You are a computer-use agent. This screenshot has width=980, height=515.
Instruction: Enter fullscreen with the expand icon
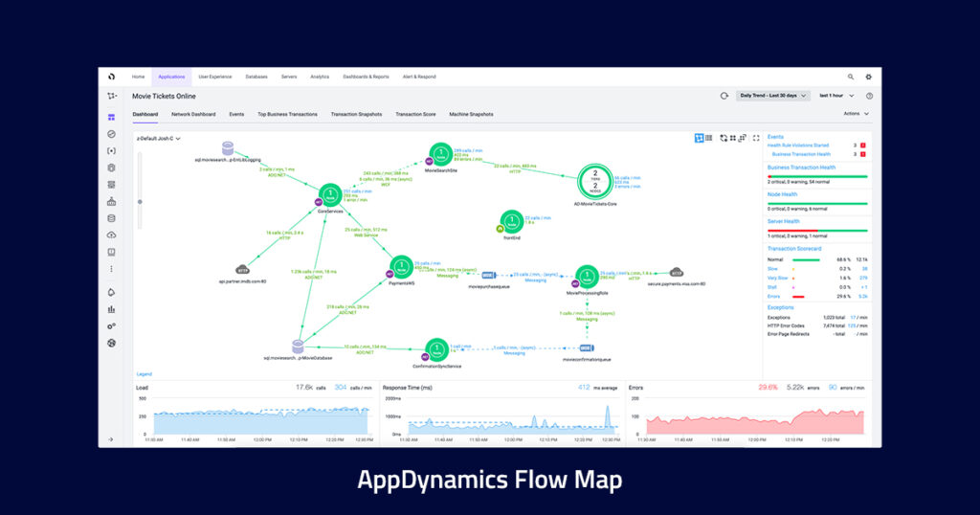click(756, 138)
